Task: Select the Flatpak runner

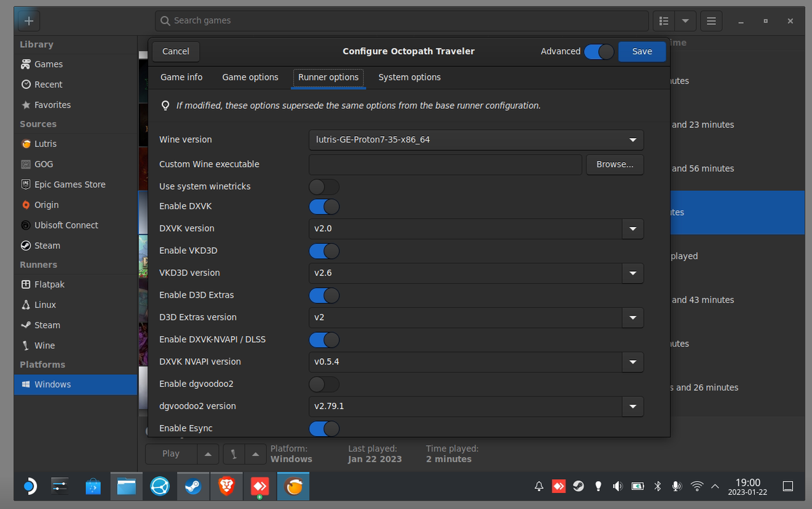Action: (x=75, y=284)
